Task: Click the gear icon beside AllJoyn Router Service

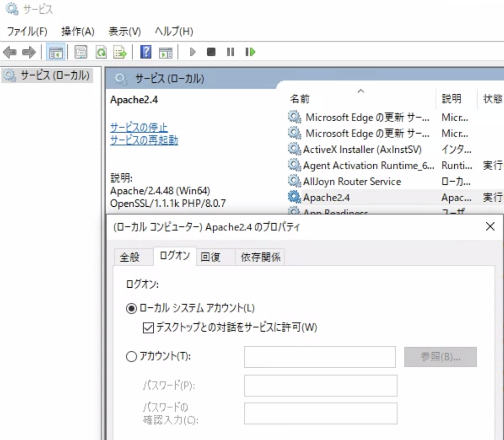Action: coord(294,181)
